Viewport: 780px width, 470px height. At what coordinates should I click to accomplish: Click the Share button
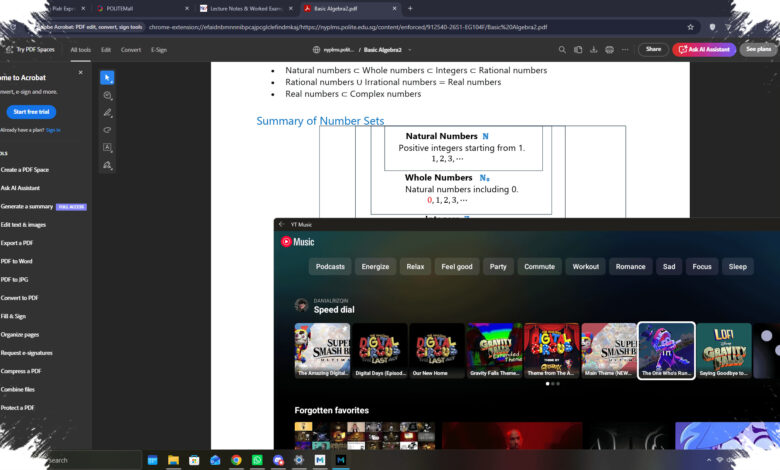tap(653, 49)
